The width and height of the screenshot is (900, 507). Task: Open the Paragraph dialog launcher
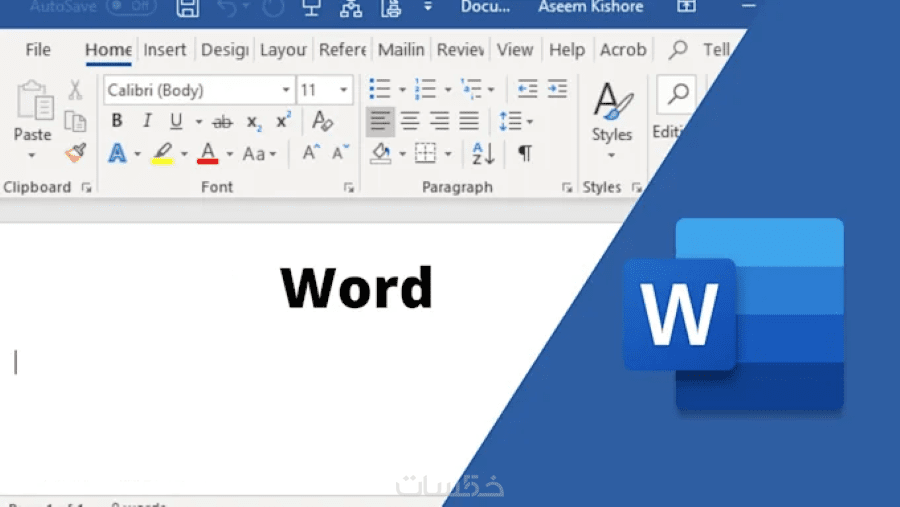567,188
